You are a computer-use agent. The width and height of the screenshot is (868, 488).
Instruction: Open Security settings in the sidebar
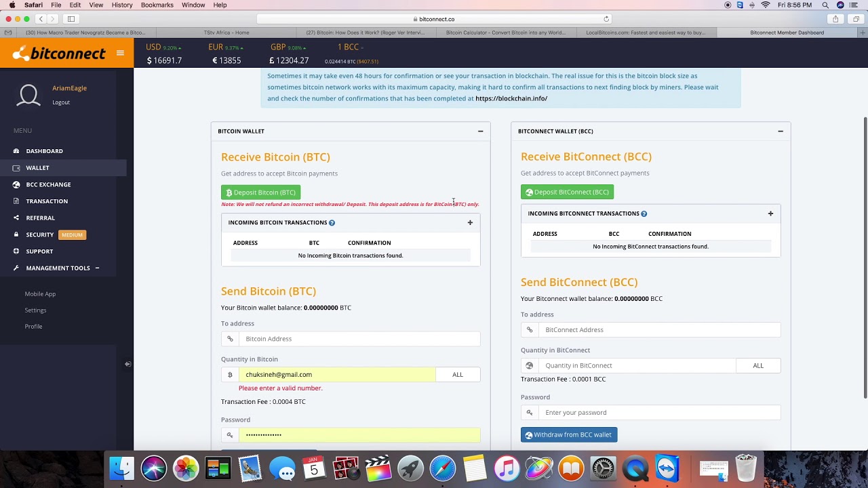click(39, 235)
